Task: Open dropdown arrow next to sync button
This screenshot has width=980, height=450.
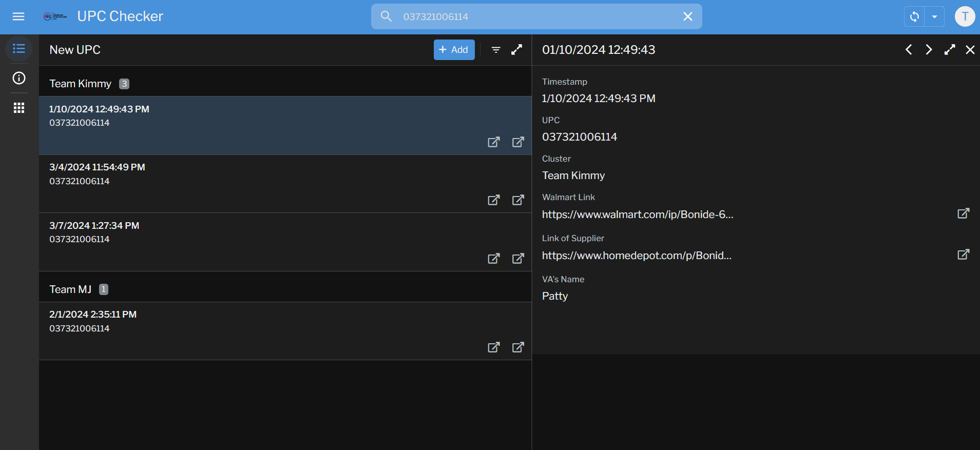Action: pyautogui.click(x=934, y=17)
